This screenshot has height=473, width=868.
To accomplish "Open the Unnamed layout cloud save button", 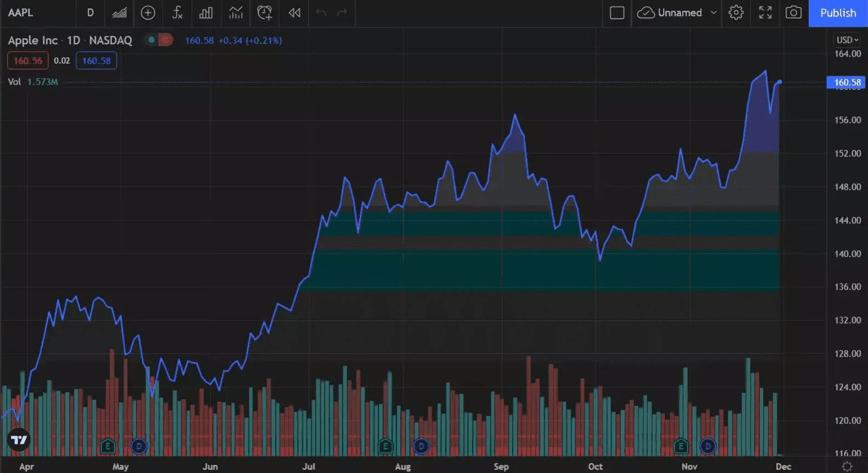I will [670, 13].
